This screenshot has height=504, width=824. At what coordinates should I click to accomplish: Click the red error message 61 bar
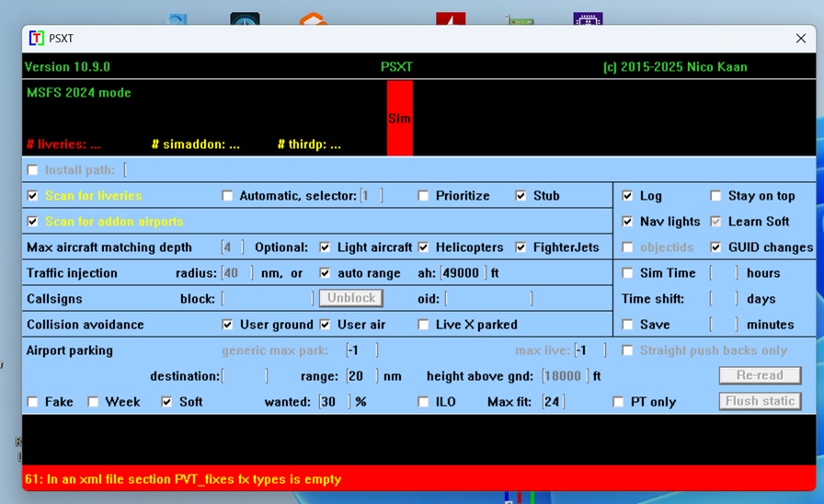(x=418, y=478)
